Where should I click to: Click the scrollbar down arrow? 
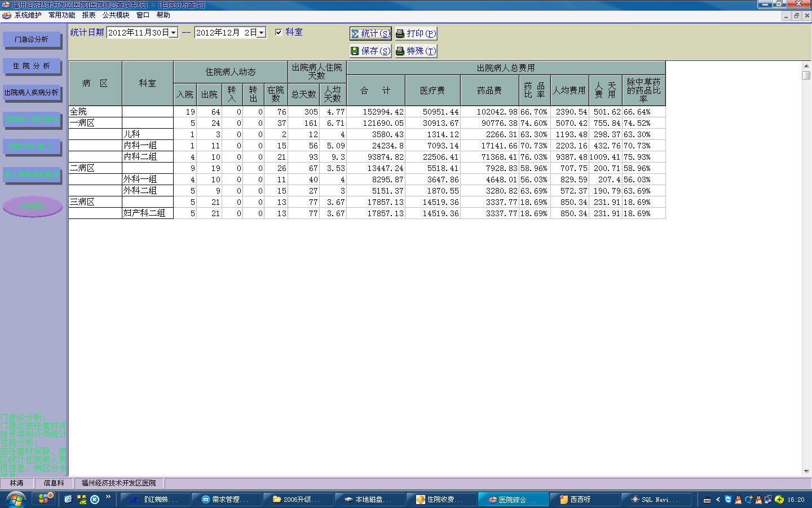[x=806, y=471]
